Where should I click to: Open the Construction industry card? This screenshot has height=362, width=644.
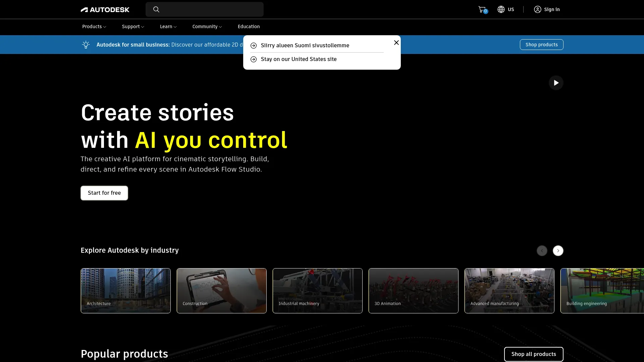click(x=221, y=291)
